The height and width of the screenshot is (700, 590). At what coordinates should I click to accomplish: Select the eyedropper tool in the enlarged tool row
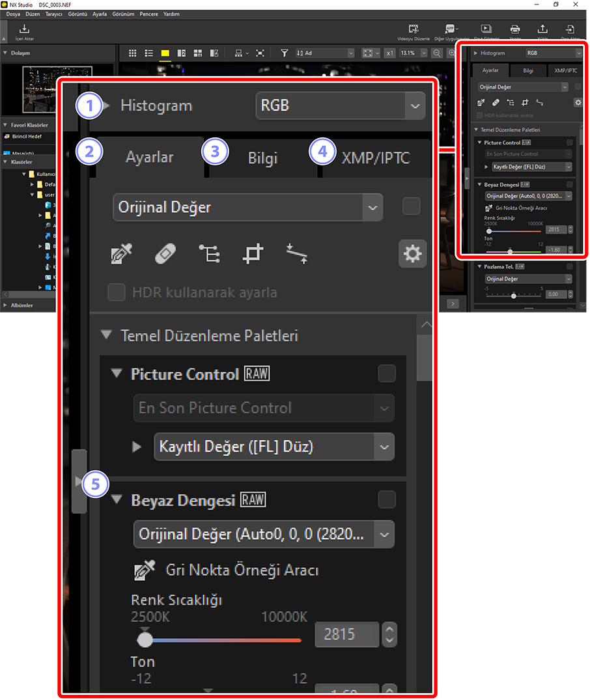[122, 253]
